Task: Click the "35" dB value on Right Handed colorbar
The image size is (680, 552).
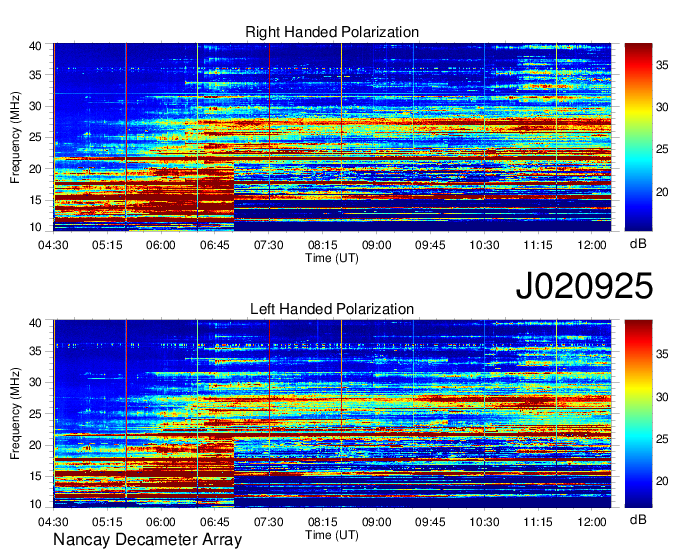Action: click(x=662, y=65)
